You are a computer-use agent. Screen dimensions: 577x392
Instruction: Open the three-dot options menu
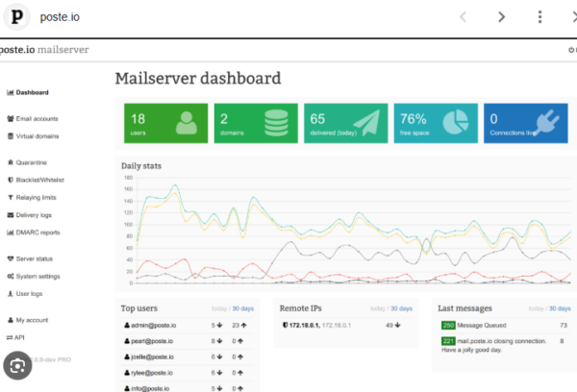(539, 17)
